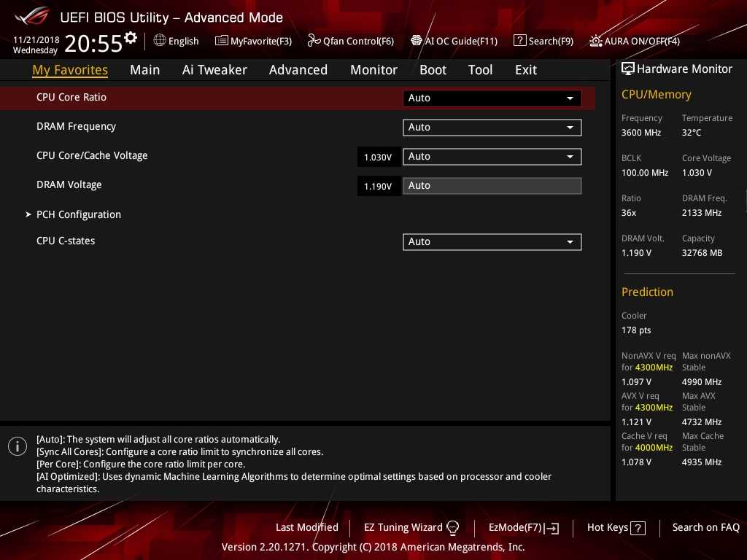Click the settings gear next to the clock
747x560 pixels.
(131, 38)
